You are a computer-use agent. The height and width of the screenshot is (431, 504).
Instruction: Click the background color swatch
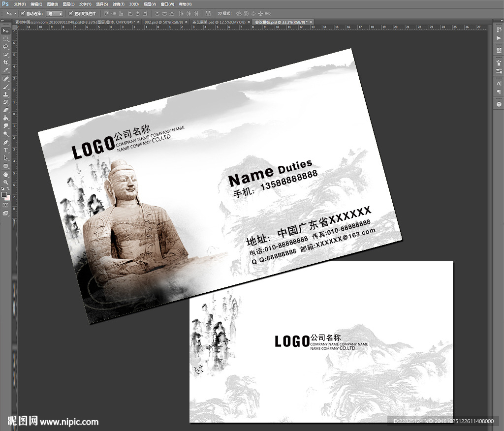(8, 198)
